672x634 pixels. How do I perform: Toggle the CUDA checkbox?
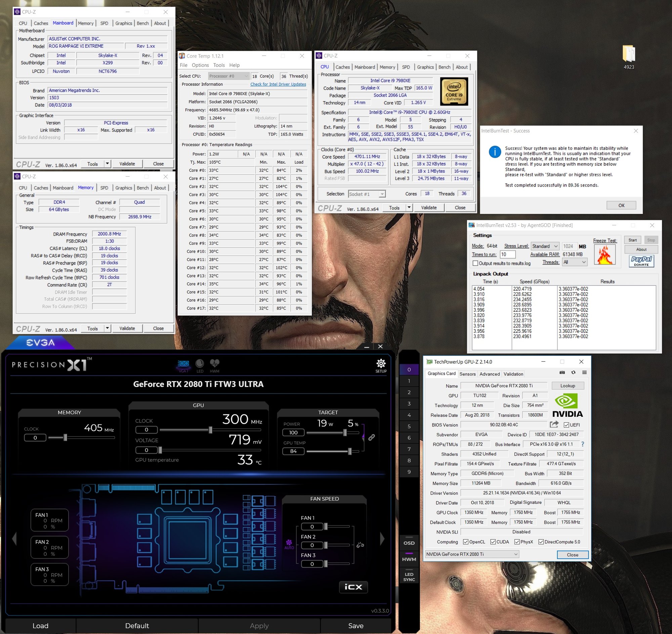coord(493,542)
